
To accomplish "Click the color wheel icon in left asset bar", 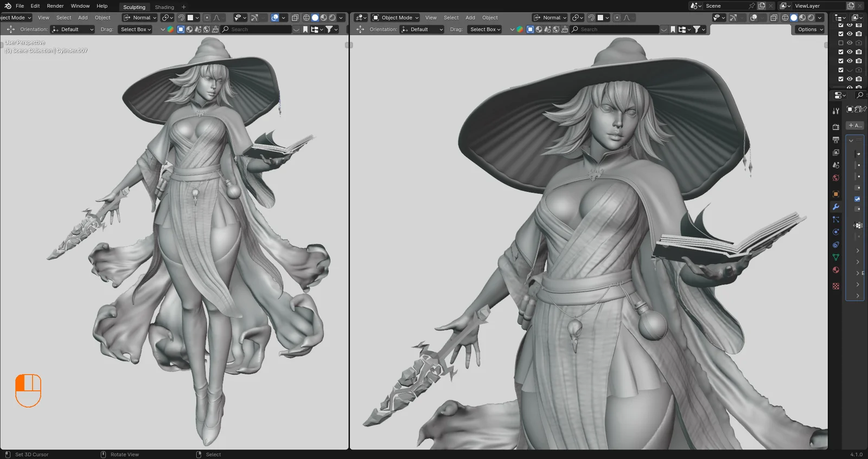I will pos(170,29).
